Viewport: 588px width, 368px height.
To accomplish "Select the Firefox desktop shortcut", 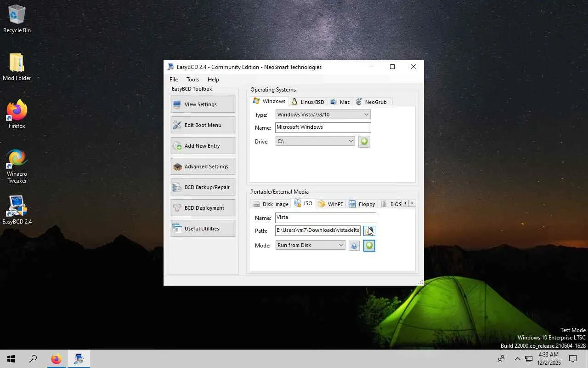I will click(x=17, y=115).
